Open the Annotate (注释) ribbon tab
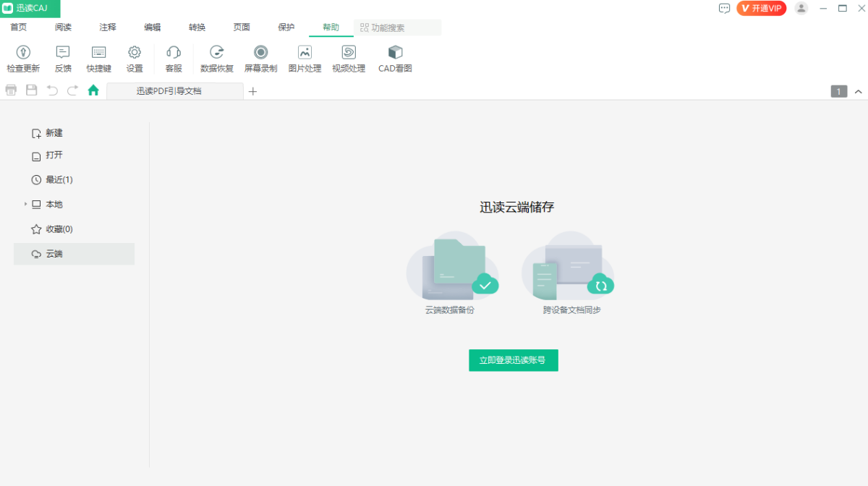The height and width of the screenshot is (486, 868). (x=108, y=27)
